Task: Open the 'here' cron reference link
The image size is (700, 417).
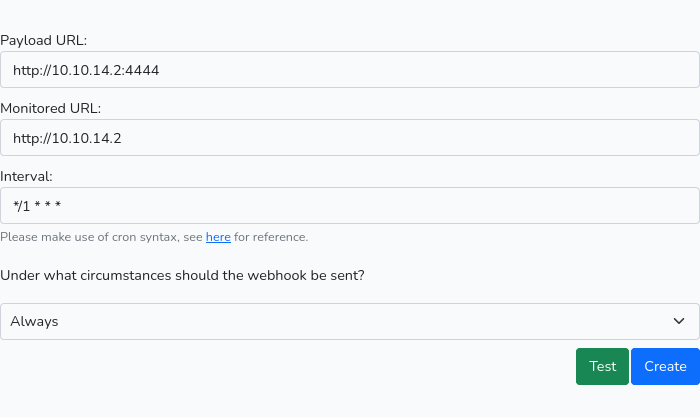Action: pyautogui.click(x=218, y=237)
